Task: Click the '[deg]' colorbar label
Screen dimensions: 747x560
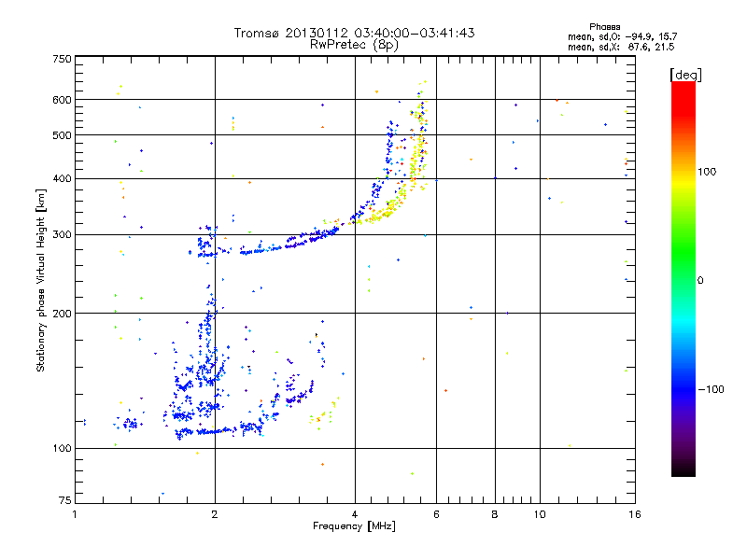Action: coord(685,75)
